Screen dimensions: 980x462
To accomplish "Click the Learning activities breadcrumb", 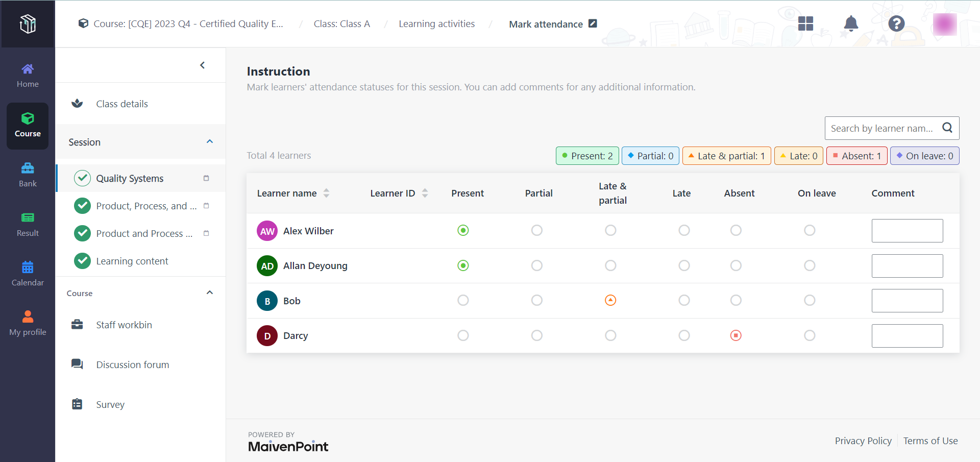I will pyautogui.click(x=436, y=24).
